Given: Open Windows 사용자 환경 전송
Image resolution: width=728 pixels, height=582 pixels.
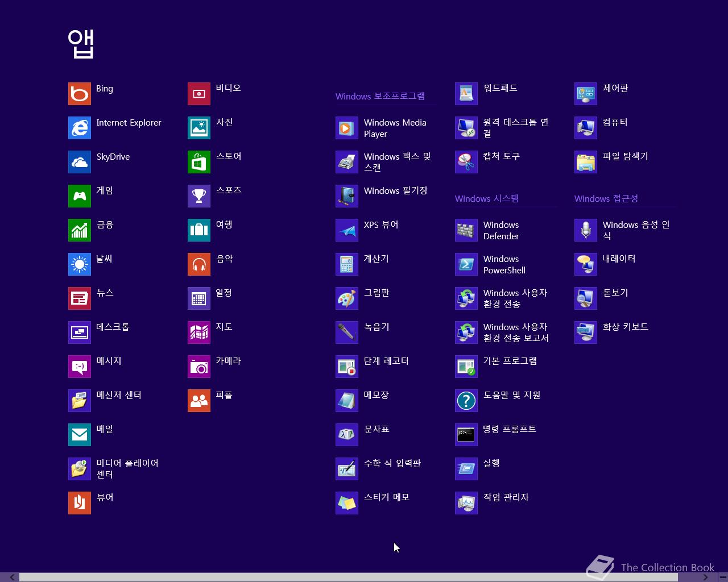Looking at the screenshot, I should pos(502,298).
